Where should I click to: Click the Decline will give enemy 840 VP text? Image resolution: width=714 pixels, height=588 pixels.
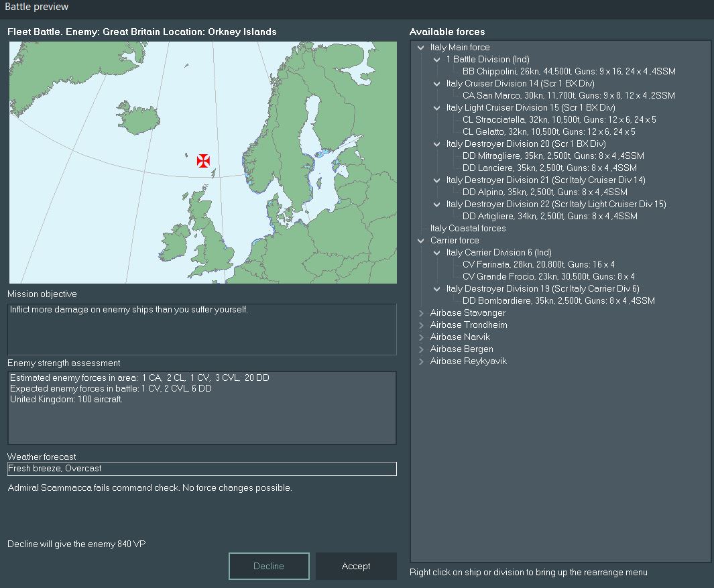(76, 544)
